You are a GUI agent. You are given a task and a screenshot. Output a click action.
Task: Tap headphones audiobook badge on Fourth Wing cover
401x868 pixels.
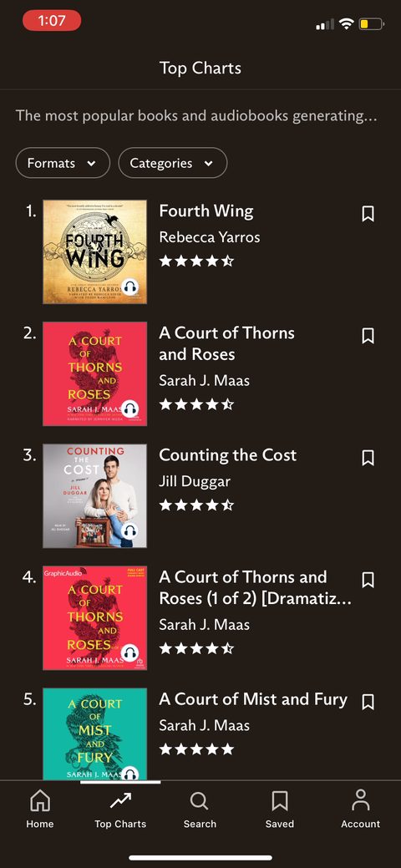pyautogui.click(x=130, y=287)
